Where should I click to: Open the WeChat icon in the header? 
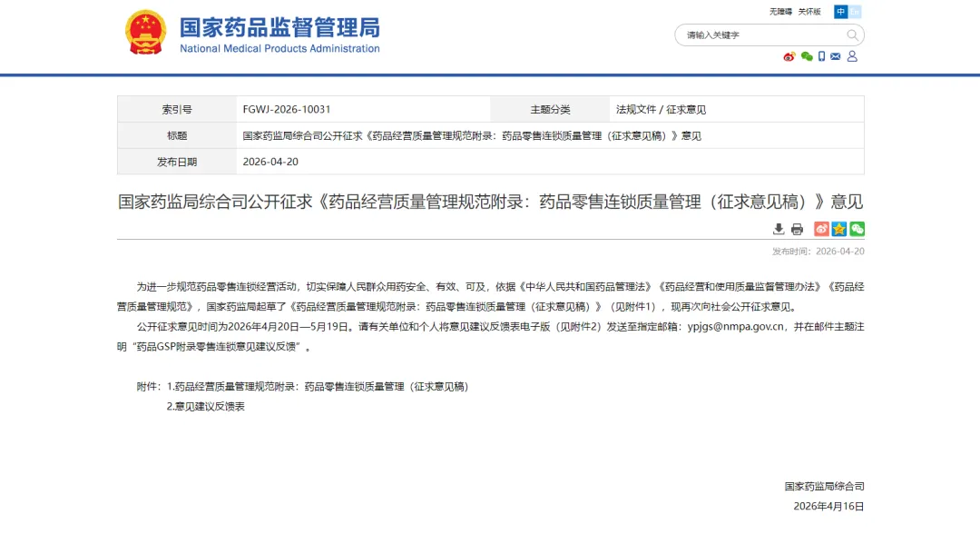[x=807, y=56]
